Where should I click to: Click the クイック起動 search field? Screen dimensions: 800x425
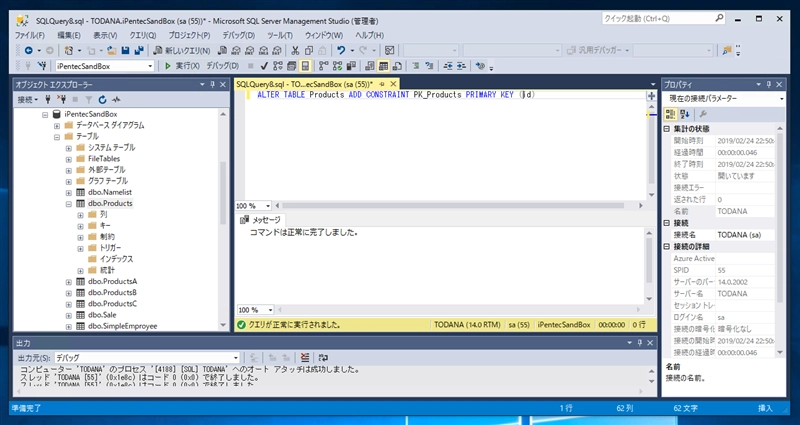pyautogui.click(x=663, y=18)
